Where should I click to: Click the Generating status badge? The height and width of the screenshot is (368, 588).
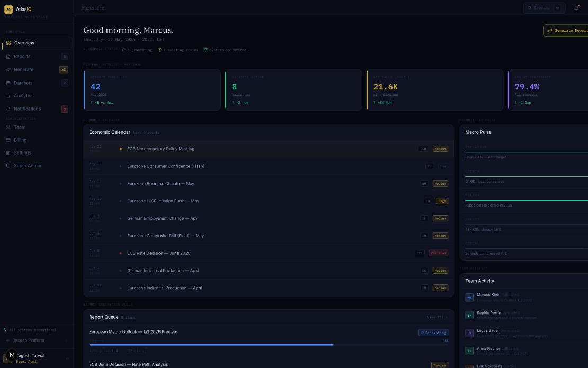point(433,333)
